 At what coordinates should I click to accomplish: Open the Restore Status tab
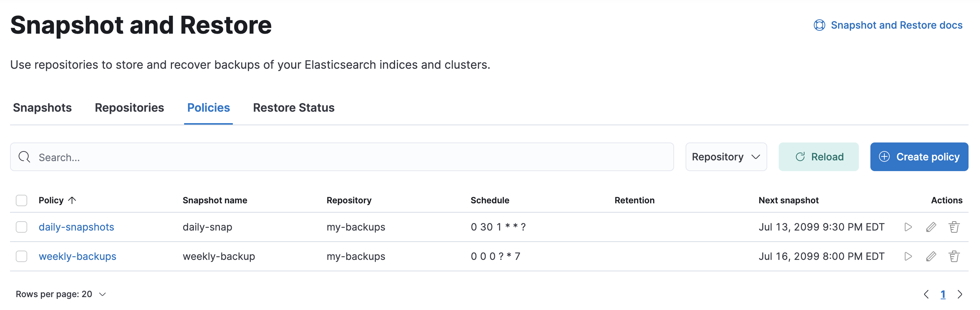(294, 108)
